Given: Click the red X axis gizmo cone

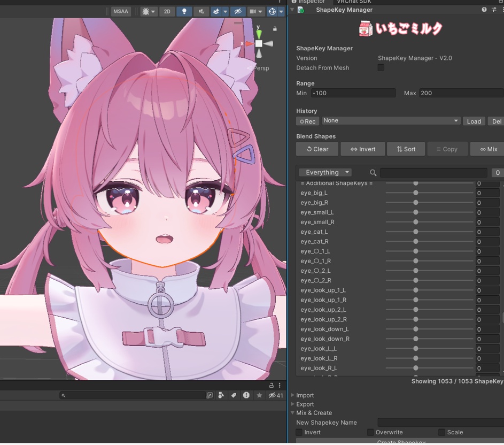Looking at the screenshot, I should pyautogui.click(x=250, y=43).
